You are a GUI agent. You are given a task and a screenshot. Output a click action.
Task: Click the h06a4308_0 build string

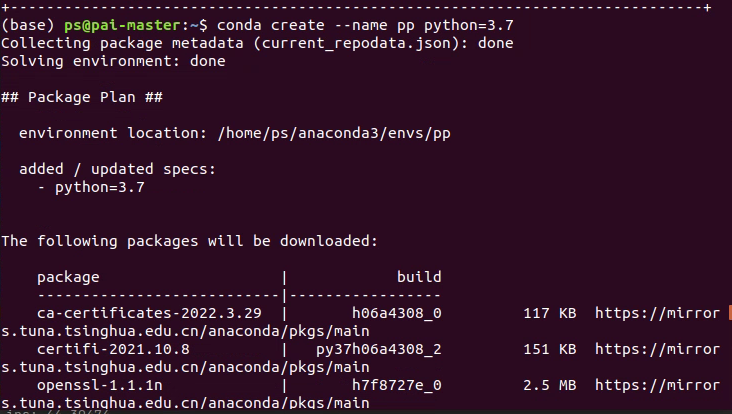(x=397, y=313)
